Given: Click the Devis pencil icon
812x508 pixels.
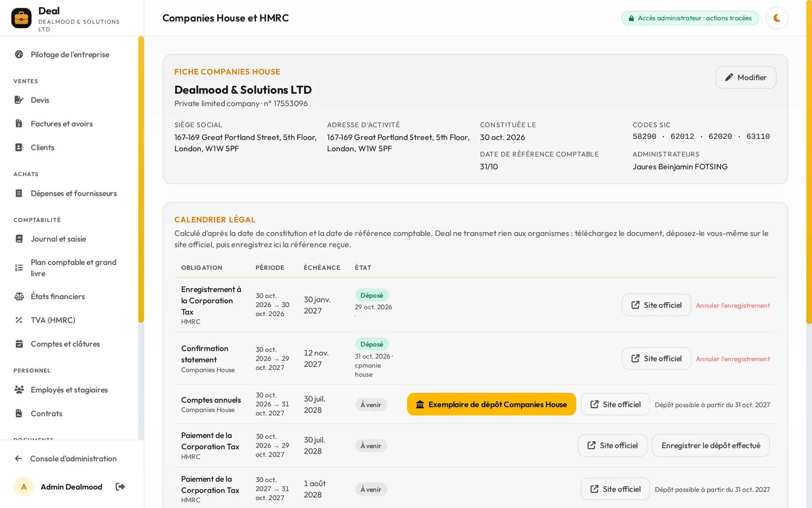Looking at the screenshot, I should 19,100.
